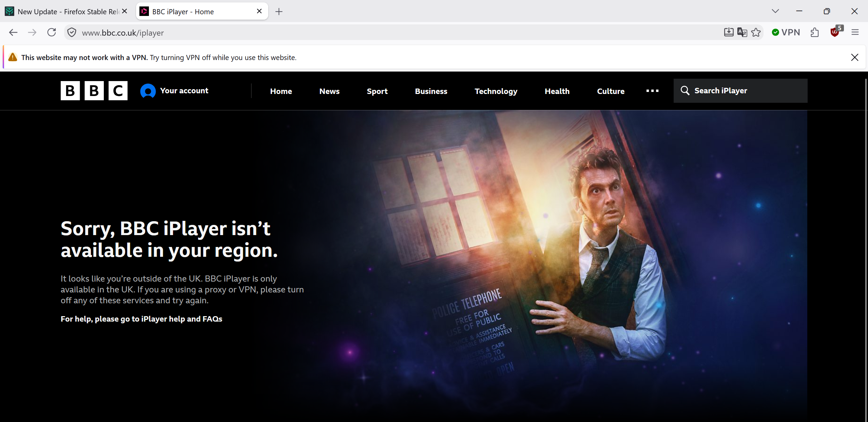The image size is (868, 422).
Task: Open Business in the BBC navigation
Action: click(x=431, y=91)
